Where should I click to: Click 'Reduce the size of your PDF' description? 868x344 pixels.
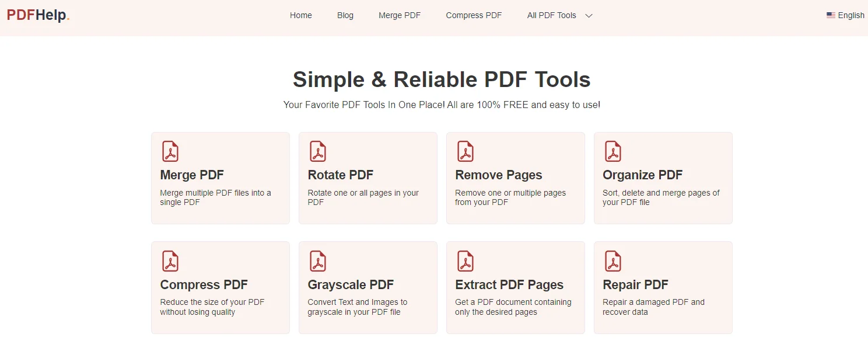point(212,307)
